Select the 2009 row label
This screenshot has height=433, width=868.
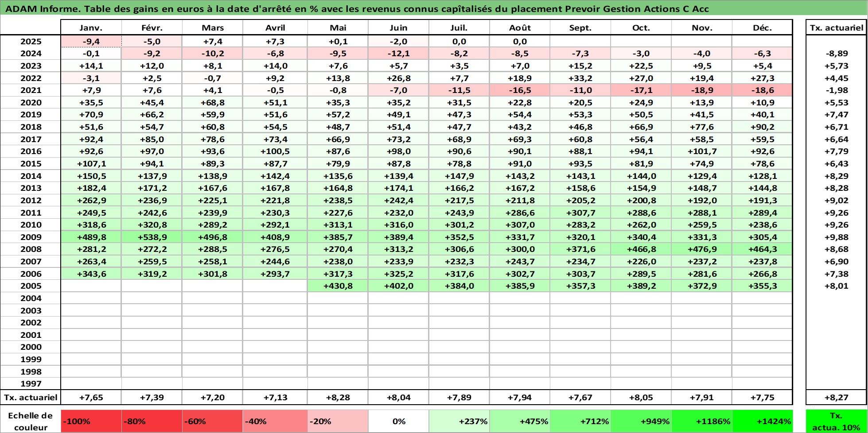(x=31, y=237)
